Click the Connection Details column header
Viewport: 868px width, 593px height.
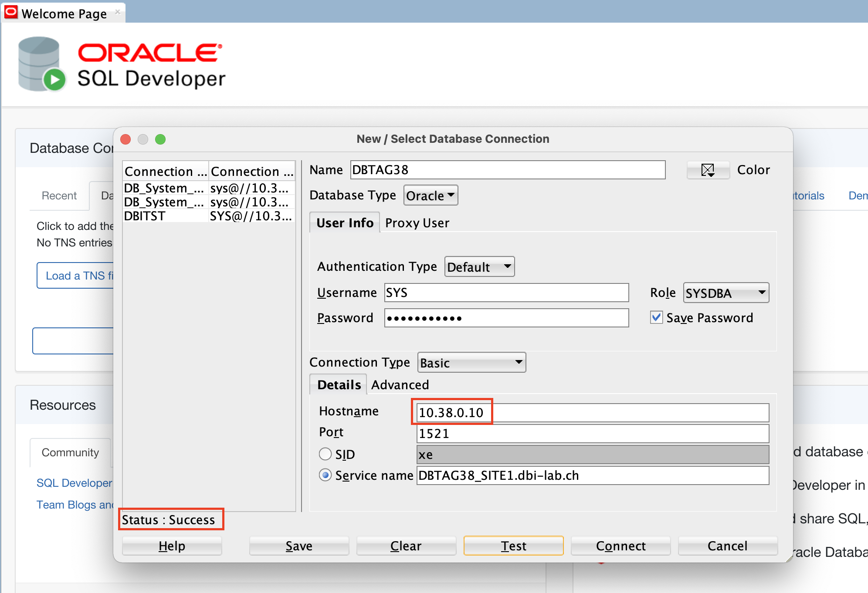coord(252,172)
